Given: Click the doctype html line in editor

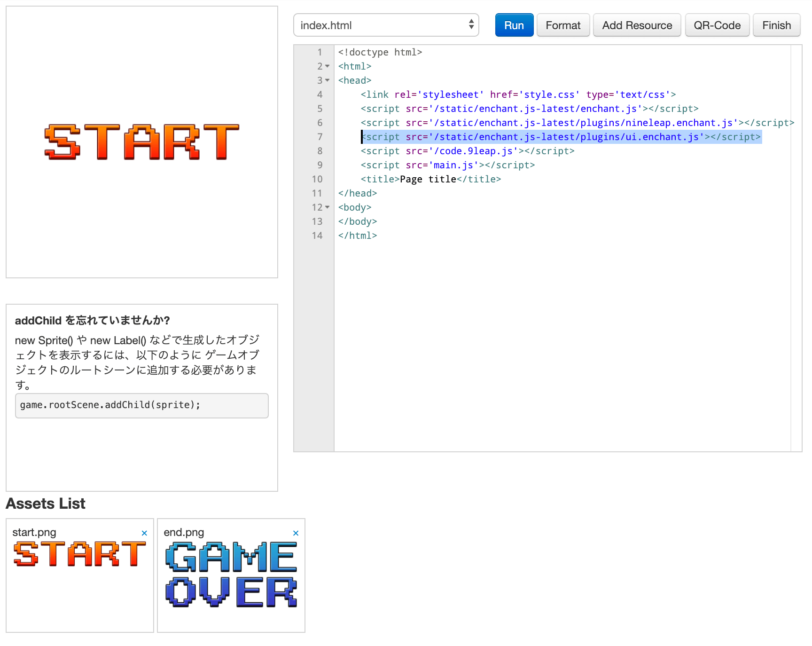Looking at the screenshot, I should pyautogui.click(x=380, y=52).
